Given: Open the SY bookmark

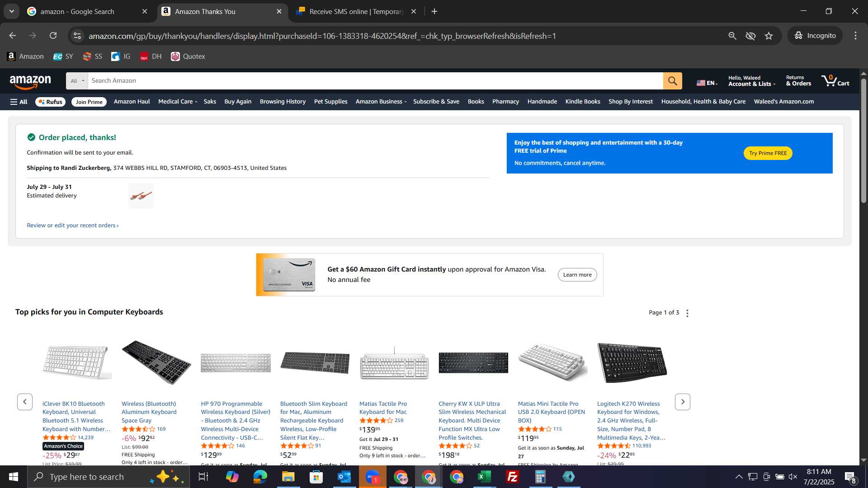Looking at the screenshot, I should click(63, 56).
